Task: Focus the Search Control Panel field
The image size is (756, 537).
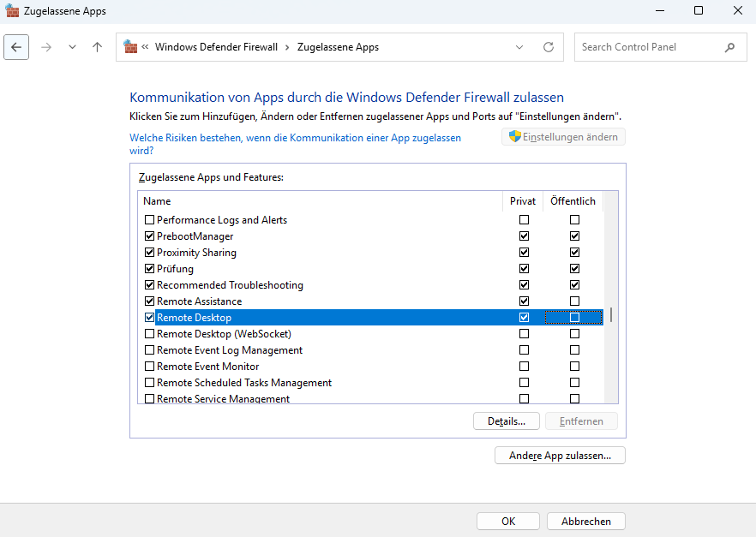Action: 647,47
